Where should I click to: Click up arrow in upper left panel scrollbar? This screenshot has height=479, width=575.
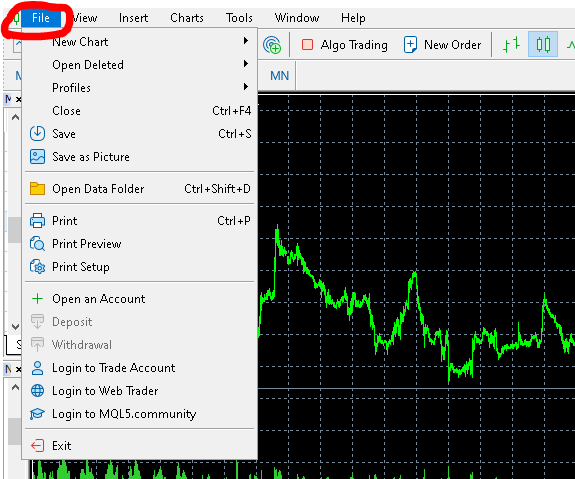coord(15,117)
